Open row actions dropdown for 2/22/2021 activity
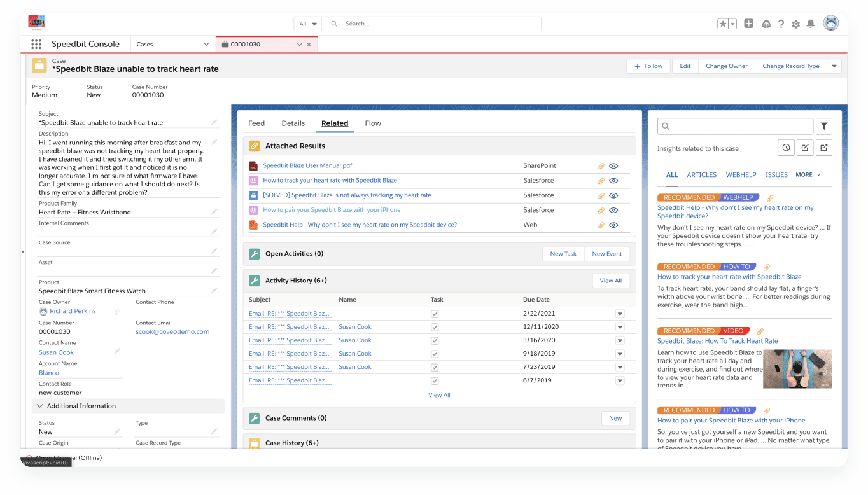The width and height of the screenshot is (868, 495). [620, 314]
